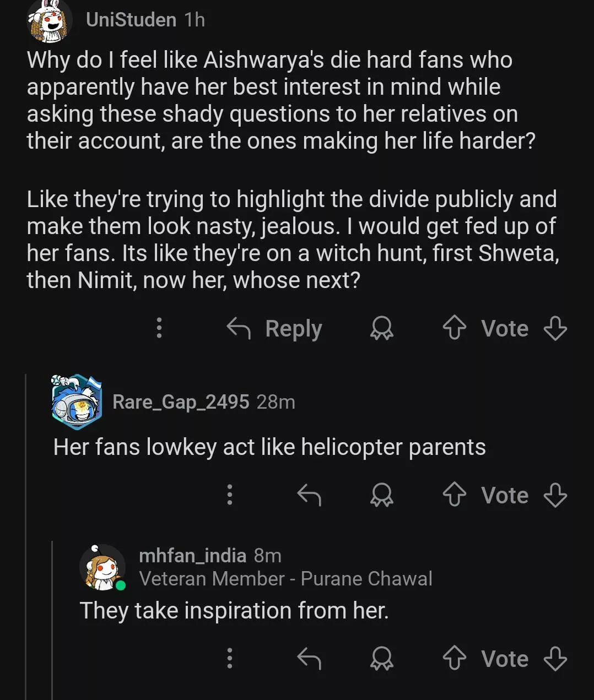Downvote mhfan_india's comment
This screenshot has width=594, height=700.
click(x=555, y=658)
